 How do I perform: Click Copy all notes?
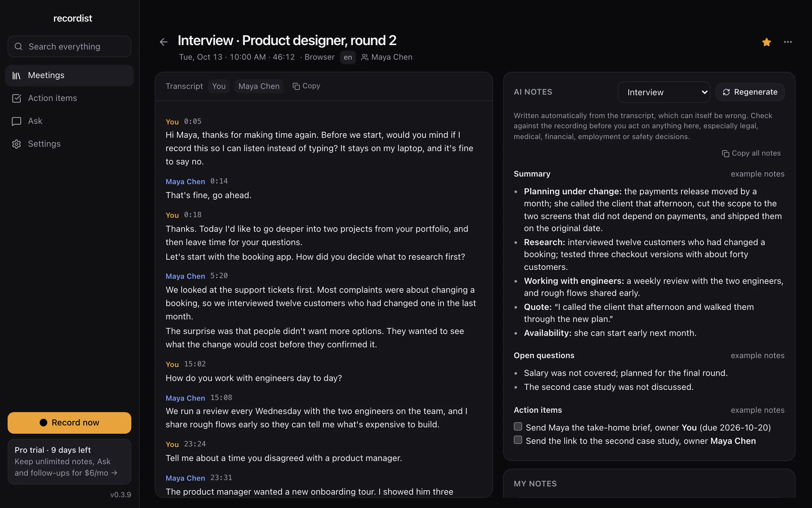click(751, 153)
